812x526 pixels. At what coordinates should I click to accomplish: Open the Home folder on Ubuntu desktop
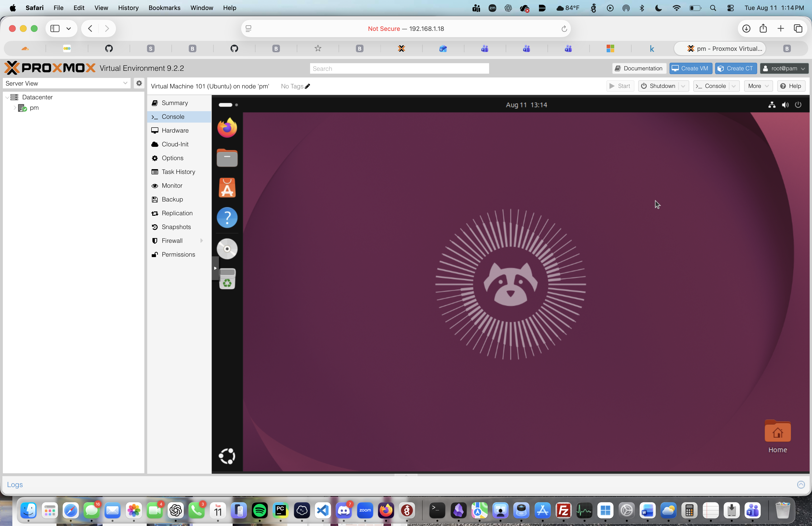coord(778,436)
